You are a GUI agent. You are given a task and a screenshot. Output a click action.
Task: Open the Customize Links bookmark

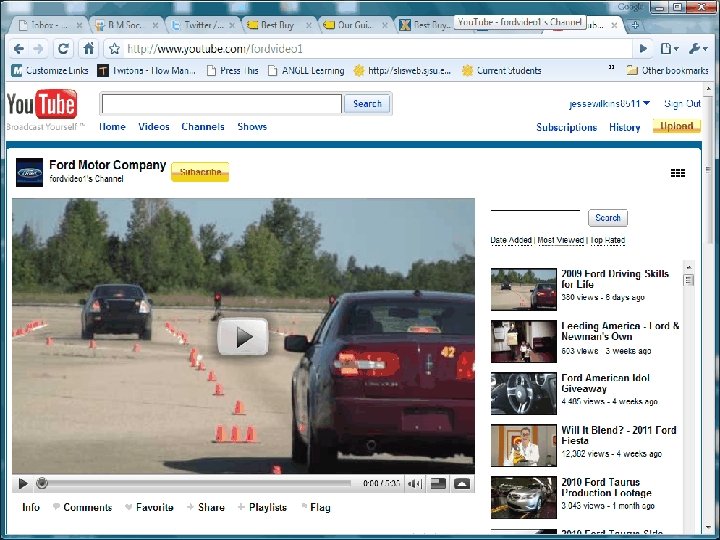click(x=50, y=71)
